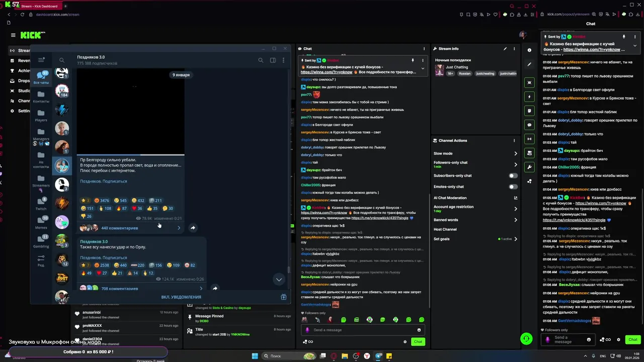The height and width of the screenshot is (362, 644).
Task: Open popout chat settings gear
Action: point(619,339)
